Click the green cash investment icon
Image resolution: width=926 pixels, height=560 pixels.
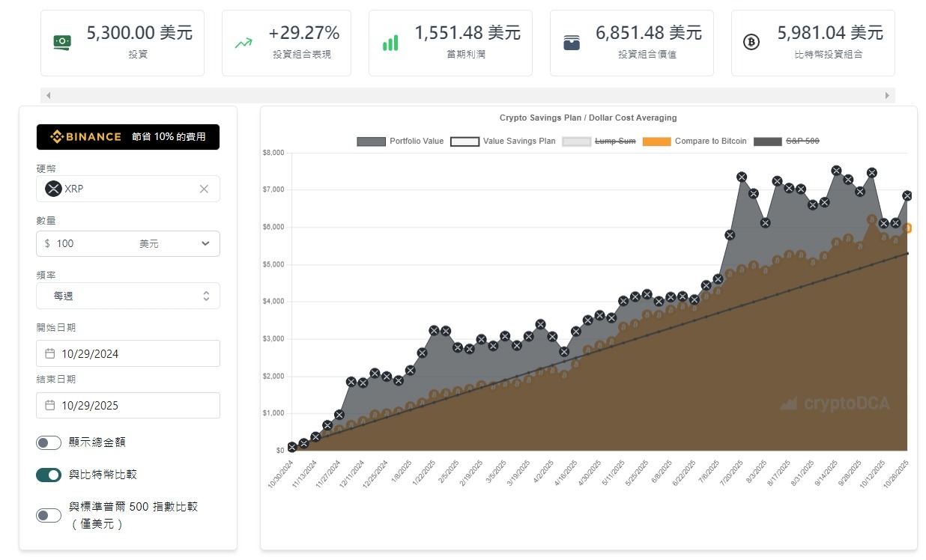point(62,43)
